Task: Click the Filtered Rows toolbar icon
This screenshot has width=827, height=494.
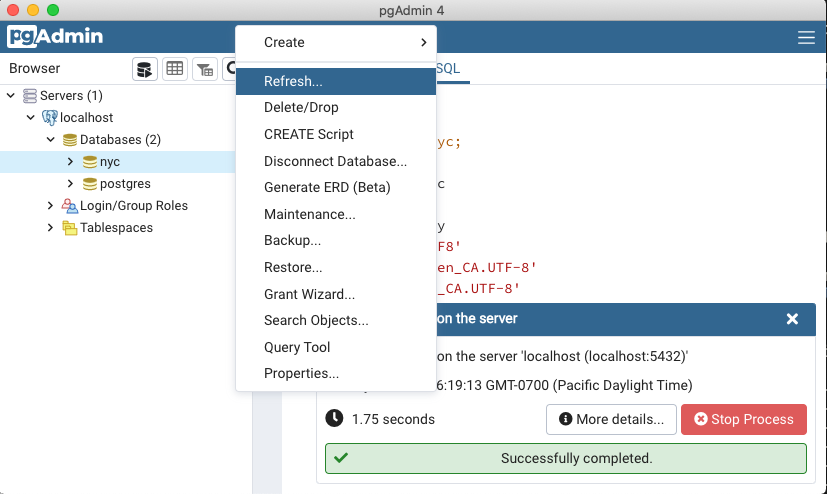Action: pyautogui.click(x=204, y=69)
